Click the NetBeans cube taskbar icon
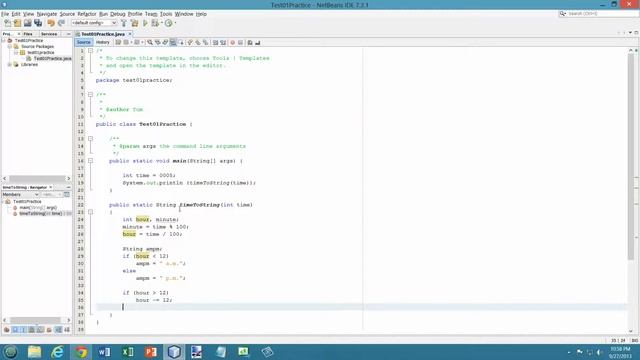 174,352
